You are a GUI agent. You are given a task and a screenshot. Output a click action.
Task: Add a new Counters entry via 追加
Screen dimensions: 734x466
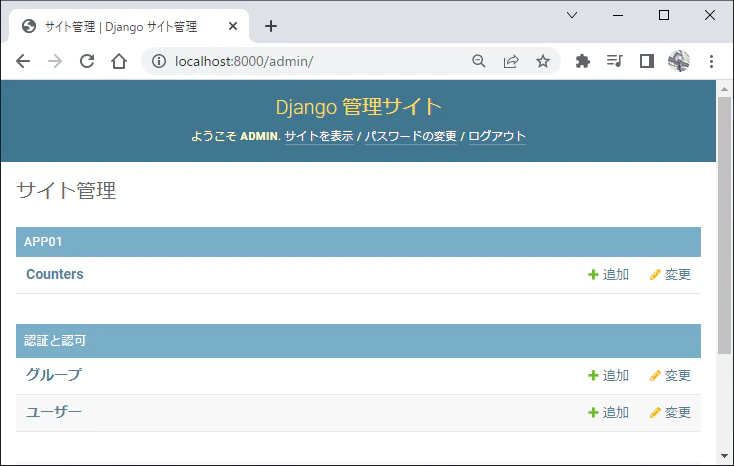tap(609, 274)
